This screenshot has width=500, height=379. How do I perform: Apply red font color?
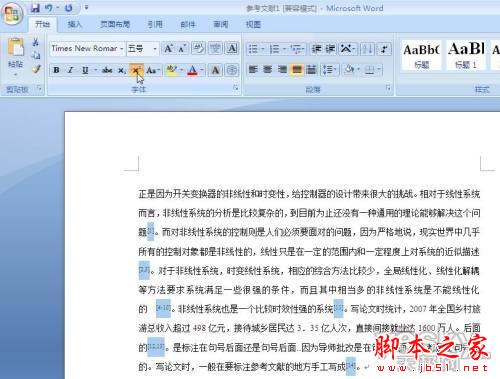pos(192,70)
